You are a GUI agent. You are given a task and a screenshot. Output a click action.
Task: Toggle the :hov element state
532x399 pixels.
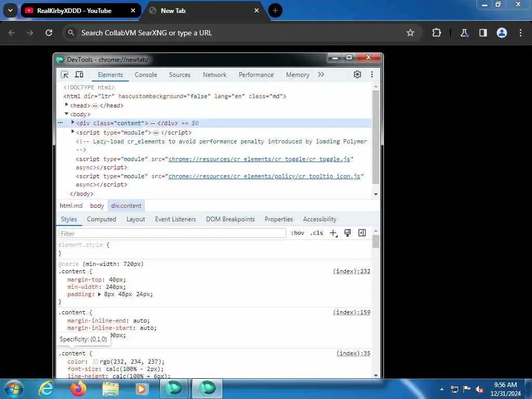pyautogui.click(x=298, y=233)
